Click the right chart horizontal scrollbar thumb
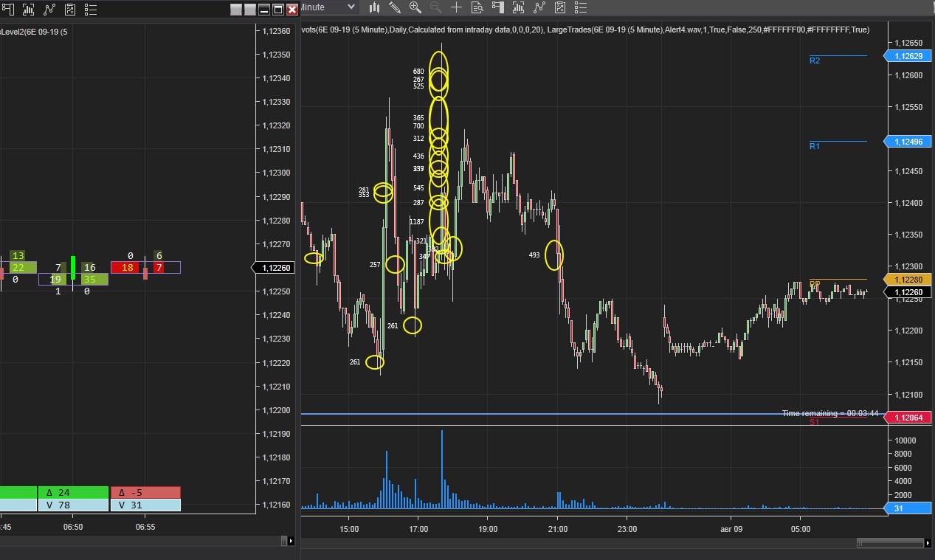The image size is (935, 560). click(x=890, y=543)
